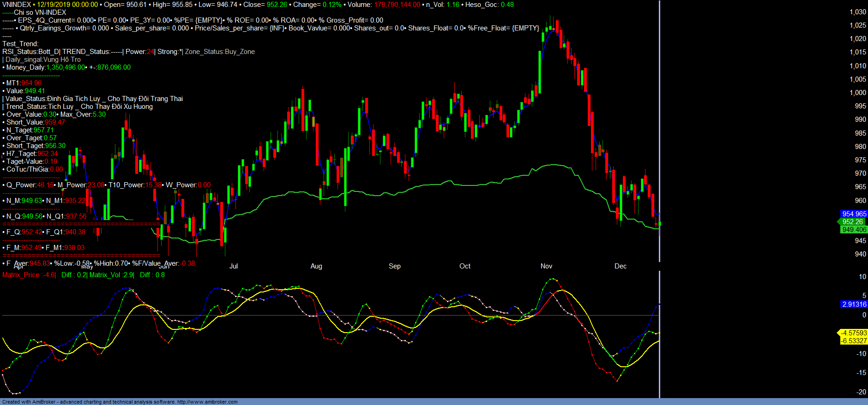Click the Oct month marker on the axis
The height and width of the screenshot is (405, 868).
coord(465,266)
